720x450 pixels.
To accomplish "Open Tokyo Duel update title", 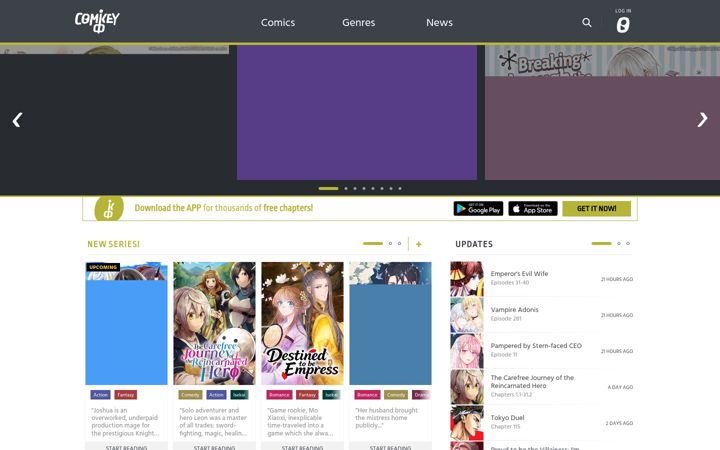I will pyautogui.click(x=507, y=418).
